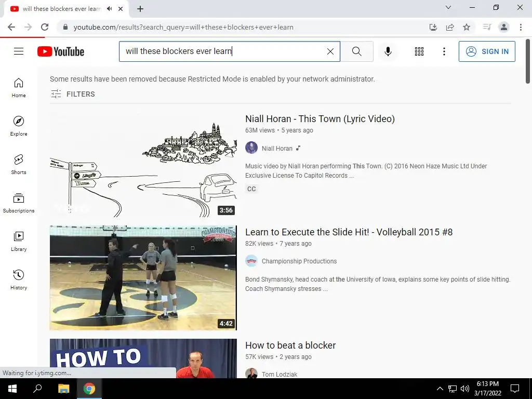532x399 pixels.
Task: Open the YouTube hamburger guide menu
Action: click(x=19, y=51)
